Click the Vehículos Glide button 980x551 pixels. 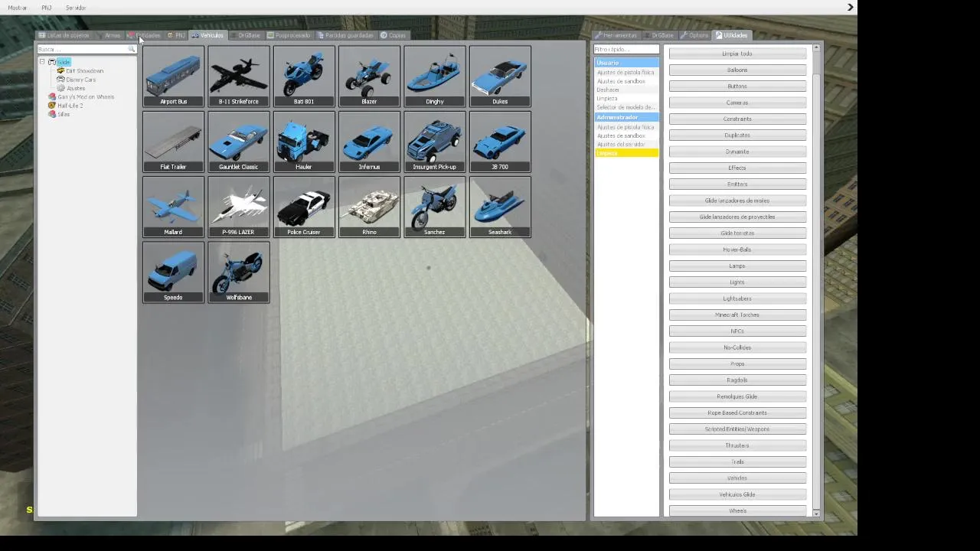737,494
